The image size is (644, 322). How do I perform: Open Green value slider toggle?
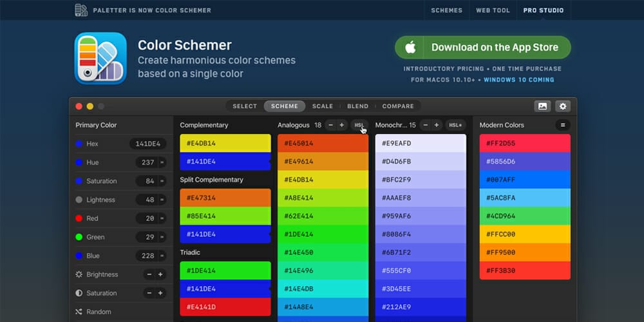(162, 237)
